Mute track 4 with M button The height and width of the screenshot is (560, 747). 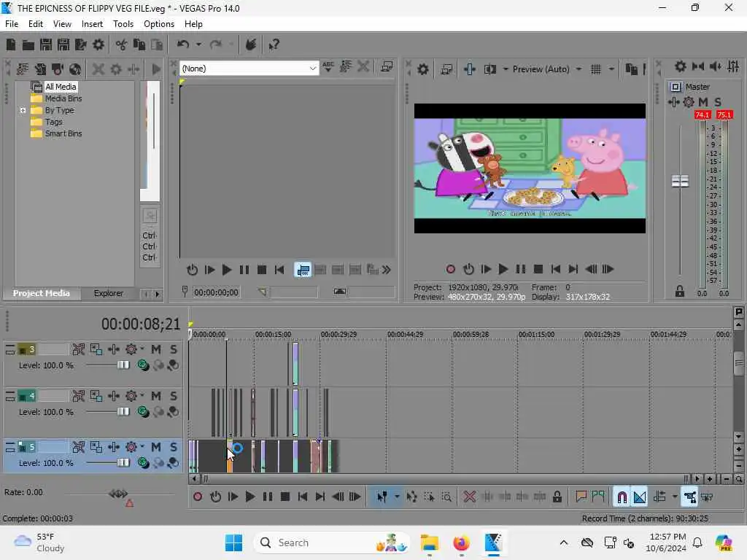[156, 396]
